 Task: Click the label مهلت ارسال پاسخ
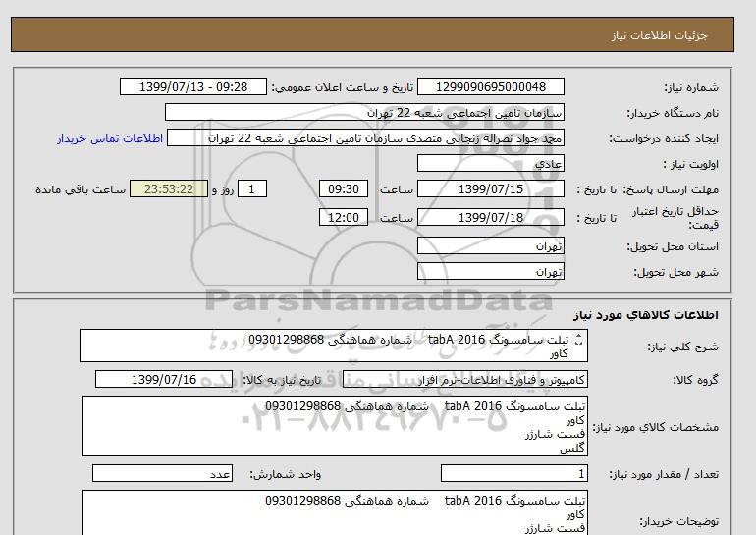(x=672, y=189)
